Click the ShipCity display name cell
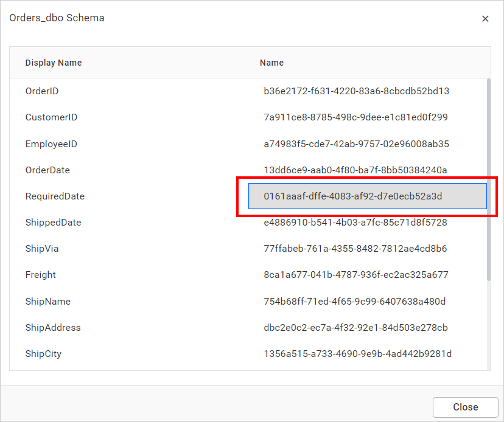Viewport: 504px width, 422px height. 43,354
